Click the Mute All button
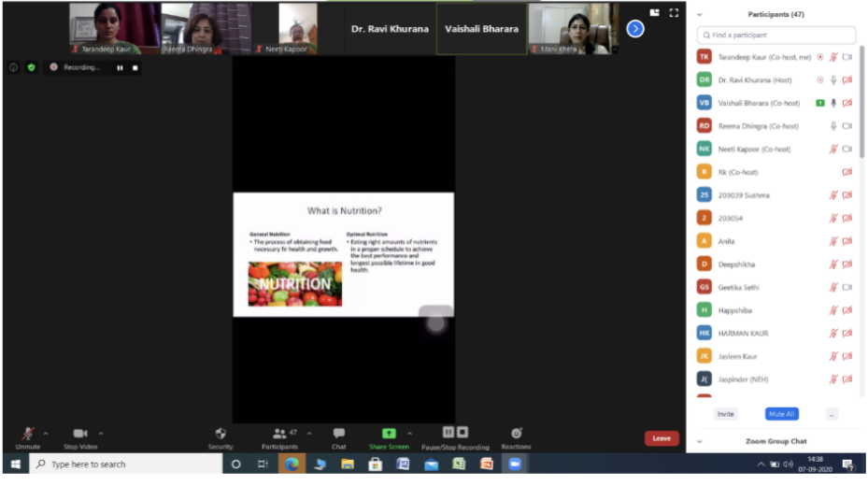868x486 pixels. 781,414
